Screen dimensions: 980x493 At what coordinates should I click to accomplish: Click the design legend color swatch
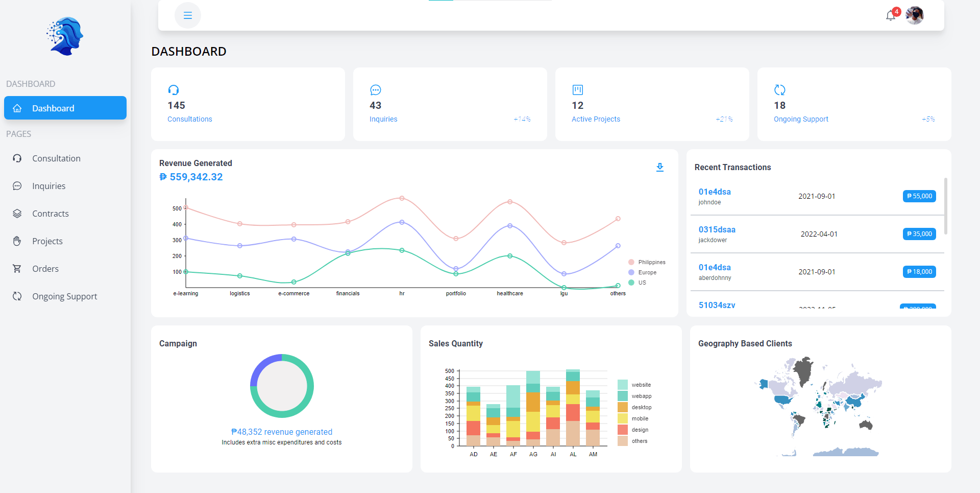[623, 430]
